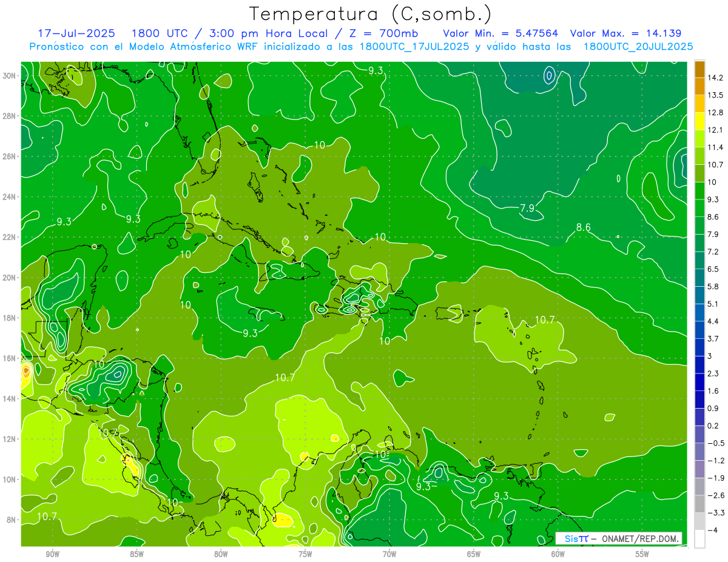Click the legend value -4
The image size is (728, 562).
[712, 530]
